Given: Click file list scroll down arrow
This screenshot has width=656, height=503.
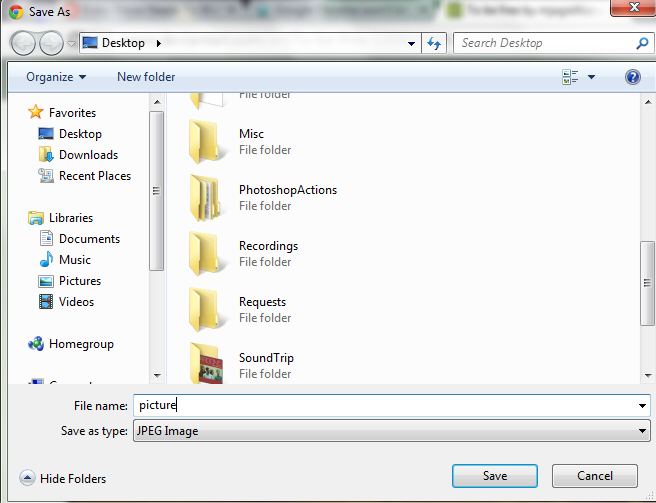Looking at the screenshot, I should (648, 375).
